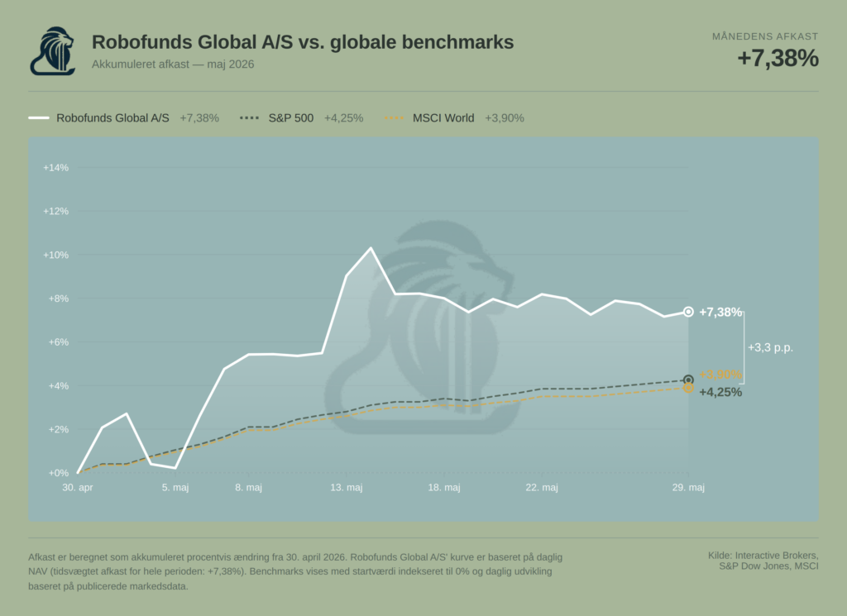Click the +4% y-axis label
This screenshot has width=847, height=616.
(59, 386)
